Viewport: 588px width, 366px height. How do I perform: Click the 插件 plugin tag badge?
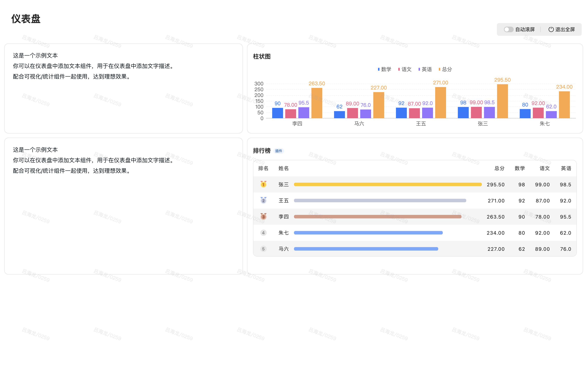click(x=279, y=151)
